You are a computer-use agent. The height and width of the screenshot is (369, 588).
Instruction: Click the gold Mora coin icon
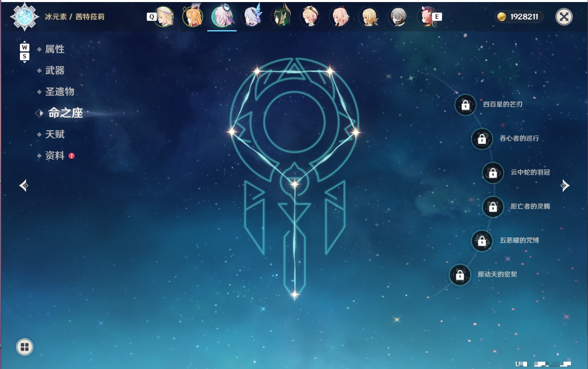[x=502, y=17]
